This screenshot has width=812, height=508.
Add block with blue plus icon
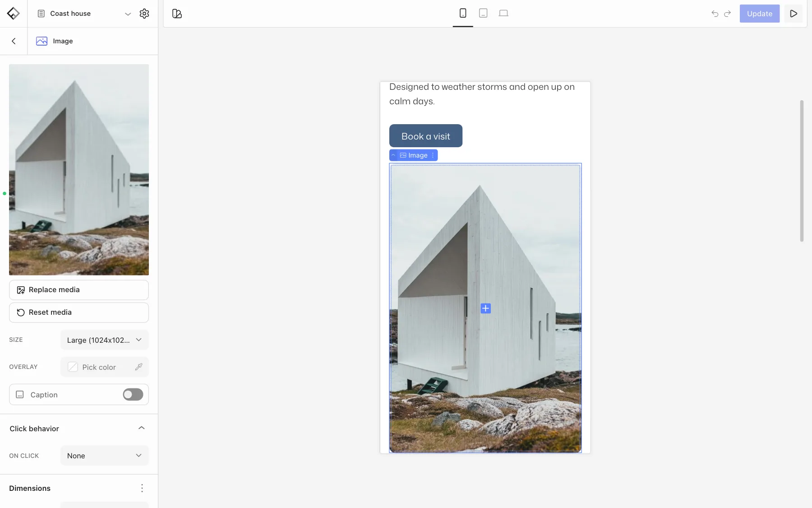[485, 308]
